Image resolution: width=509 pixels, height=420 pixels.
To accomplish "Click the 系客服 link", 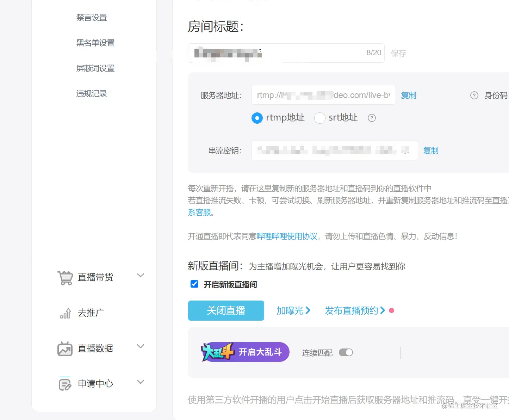I will point(199,212).
